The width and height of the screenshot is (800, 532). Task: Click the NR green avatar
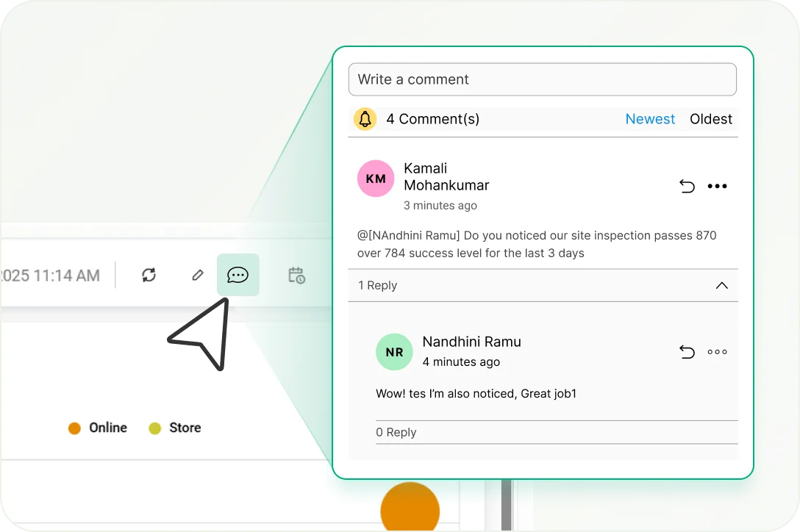(x=394, y=352)
